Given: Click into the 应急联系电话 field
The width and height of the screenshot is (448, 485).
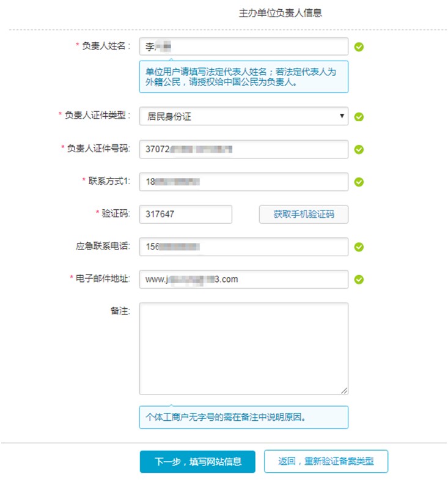Looking at the screenshot, I should pos(244,247).
